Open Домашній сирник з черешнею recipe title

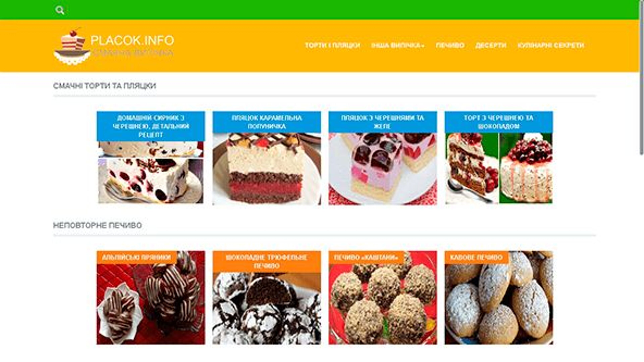click(x=151, y=126)
